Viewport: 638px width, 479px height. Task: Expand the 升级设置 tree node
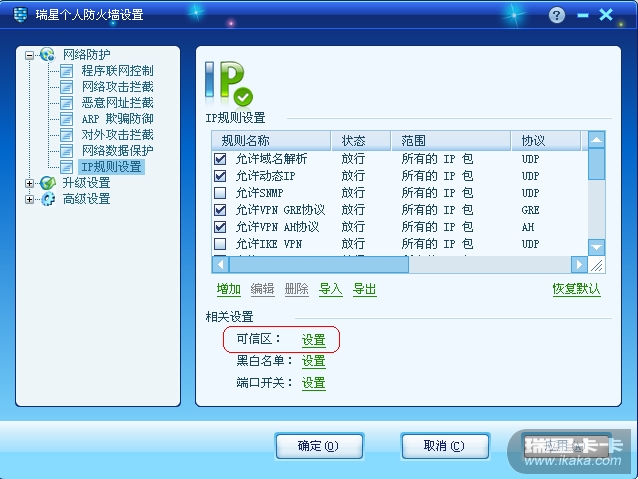click(x=29, y=183)
